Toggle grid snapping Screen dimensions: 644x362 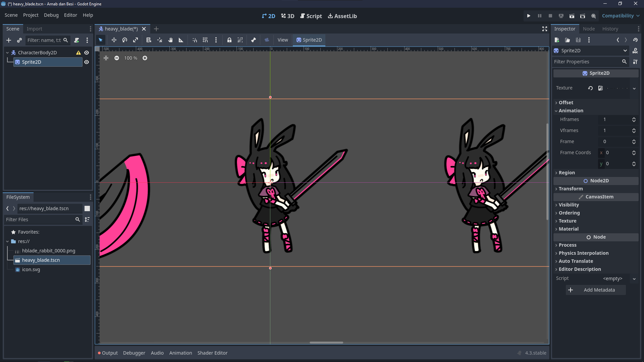[x=205, y=40]
